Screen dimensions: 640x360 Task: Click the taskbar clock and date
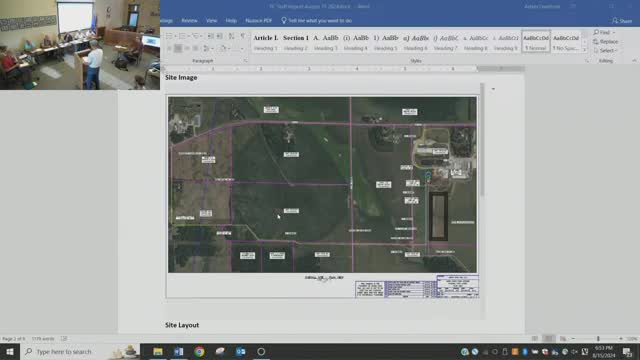coord(604,352)
